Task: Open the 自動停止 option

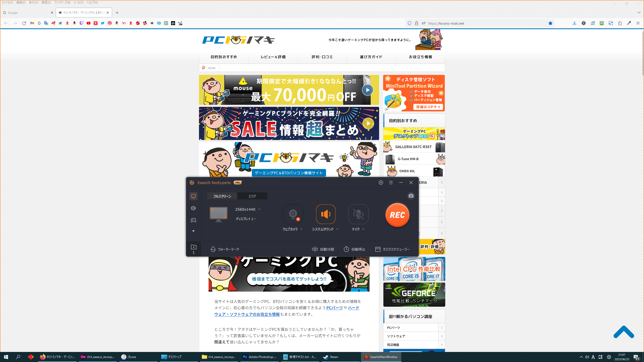Action: click(x=354, y=249)
